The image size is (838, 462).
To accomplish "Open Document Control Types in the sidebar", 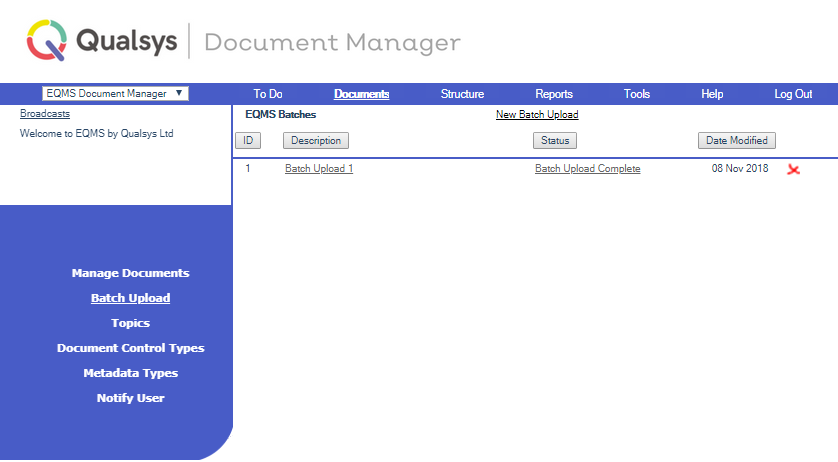I will (130, 348).
